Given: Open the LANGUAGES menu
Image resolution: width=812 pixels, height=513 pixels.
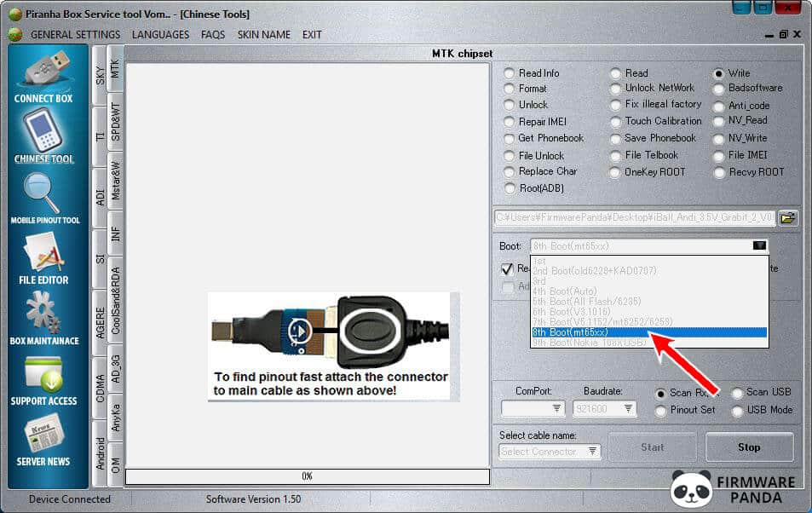Looking at the screenshot, I should coord(160,34).
